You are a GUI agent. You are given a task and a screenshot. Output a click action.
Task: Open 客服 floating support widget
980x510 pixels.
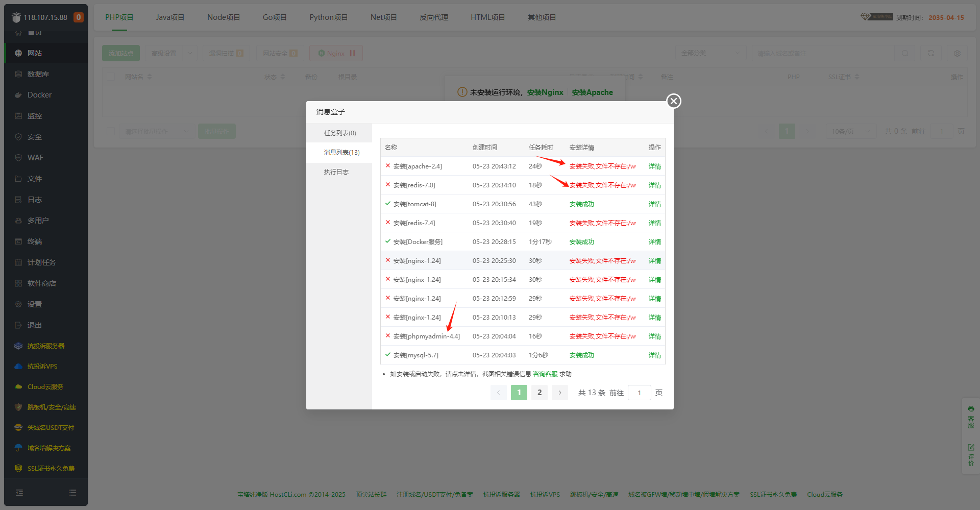tap(971, 417)
